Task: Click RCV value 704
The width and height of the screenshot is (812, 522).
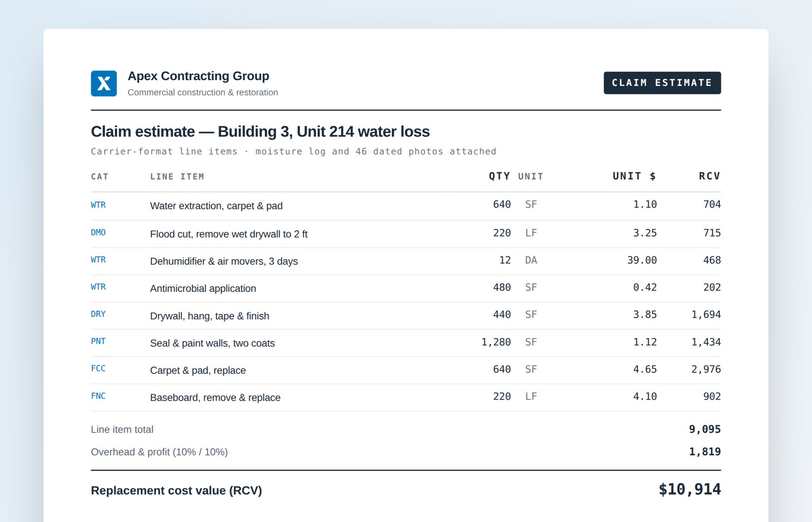Action: [712, 204]
